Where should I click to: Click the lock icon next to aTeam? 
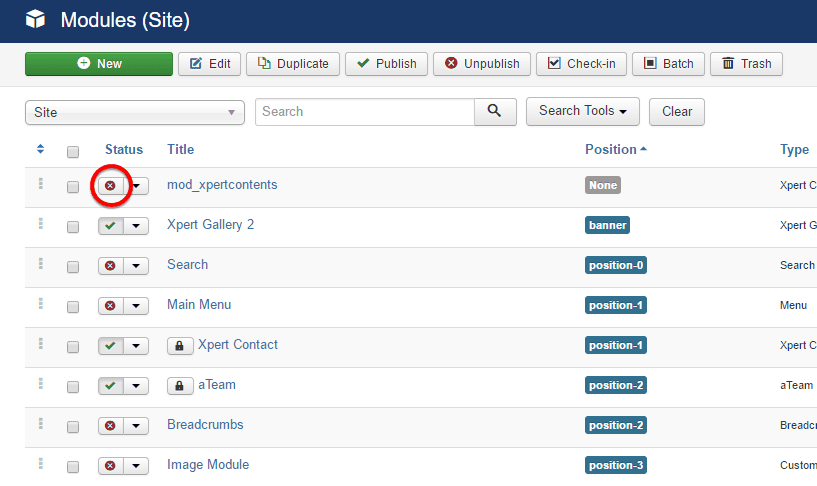(x=179, y=386)
